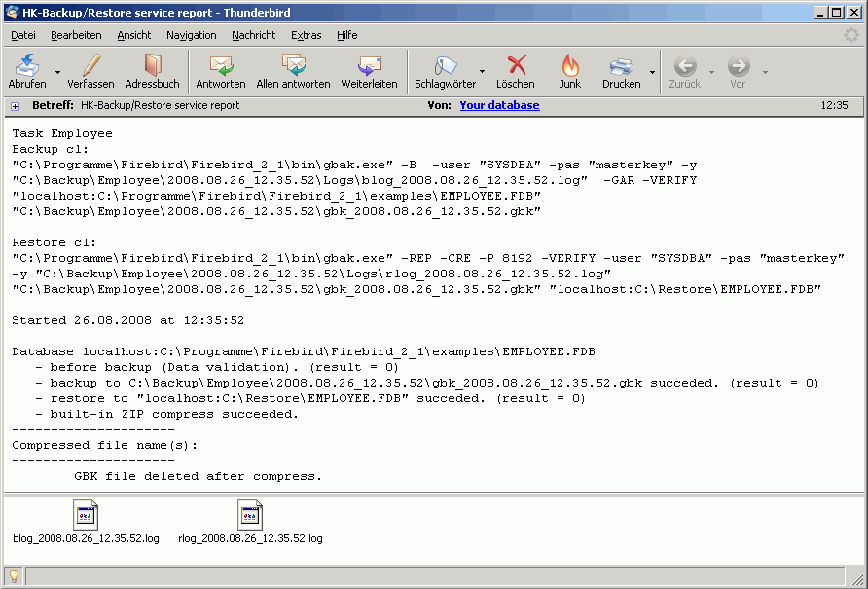The width and height of the screenshot is (868, 589).
Task: Click the "Started 26.08.2008 at 12:35:52" line
Action: pos(127,320)
